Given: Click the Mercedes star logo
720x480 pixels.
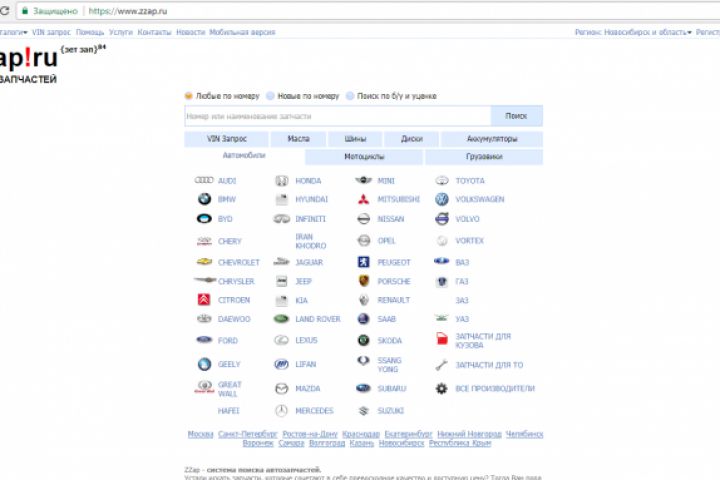Looking at the screenshot, I should click(x=281, y=410).
